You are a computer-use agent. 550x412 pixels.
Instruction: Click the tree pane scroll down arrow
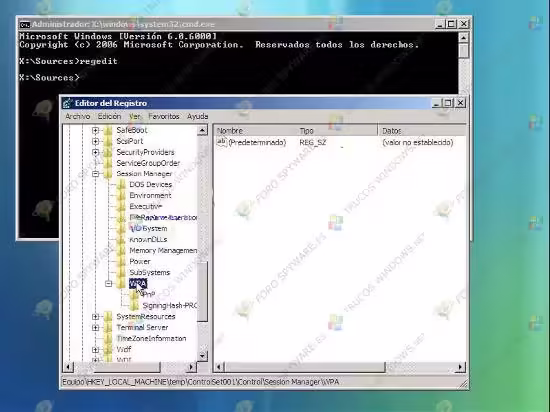[202, 356]
